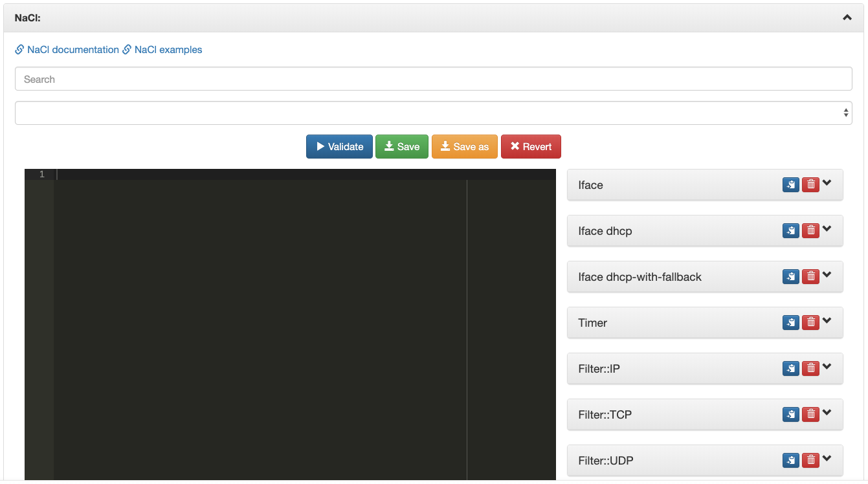868x484 pixels.
Task: Choose Save as
Action: [465, 146]
